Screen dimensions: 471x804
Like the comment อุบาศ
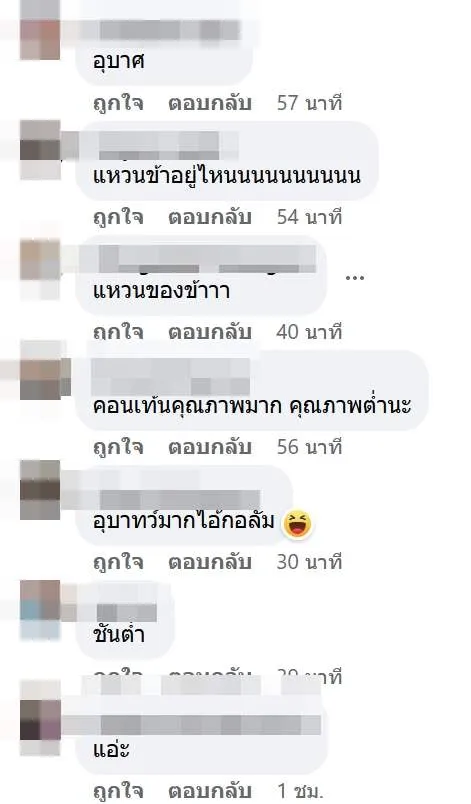click(x=118, y=104)
